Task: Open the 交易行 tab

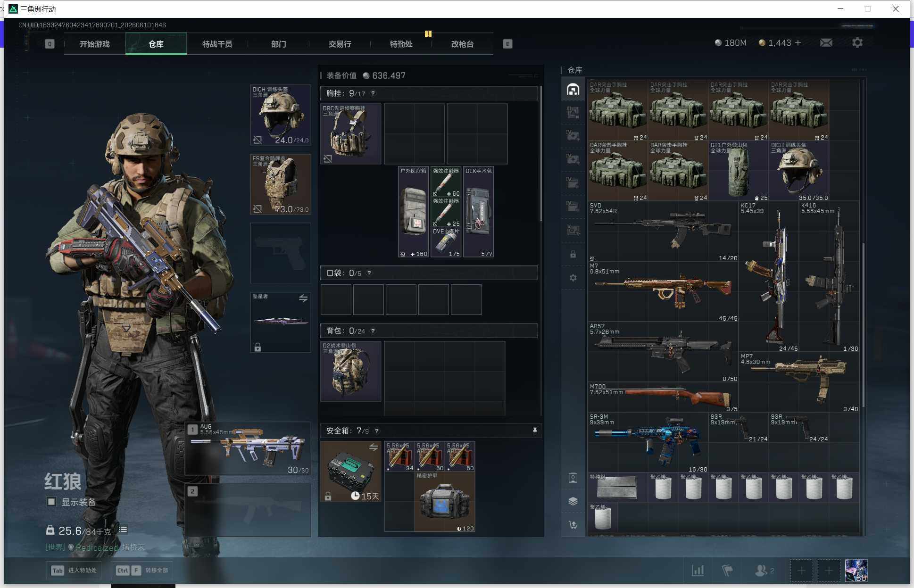Action: click(x=340, y=44)
